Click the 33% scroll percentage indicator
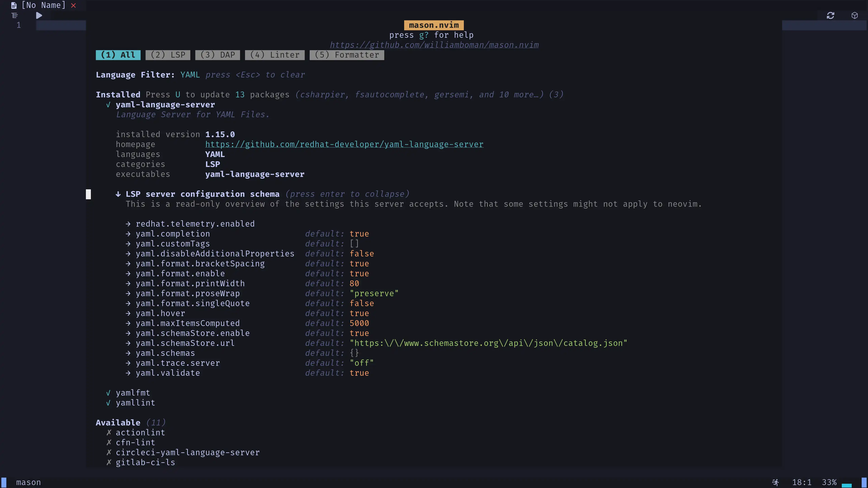 coord(829,482)
